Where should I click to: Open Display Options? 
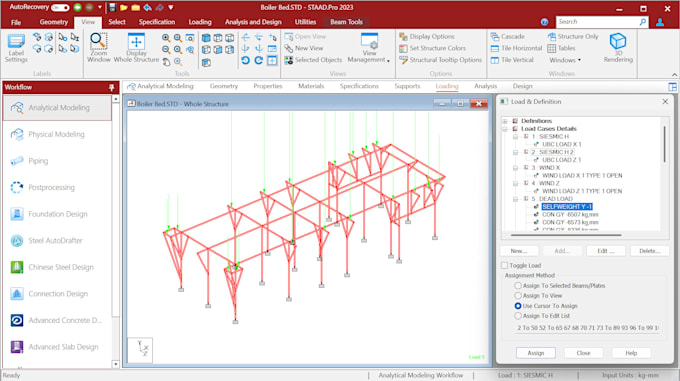pos(427,36)
